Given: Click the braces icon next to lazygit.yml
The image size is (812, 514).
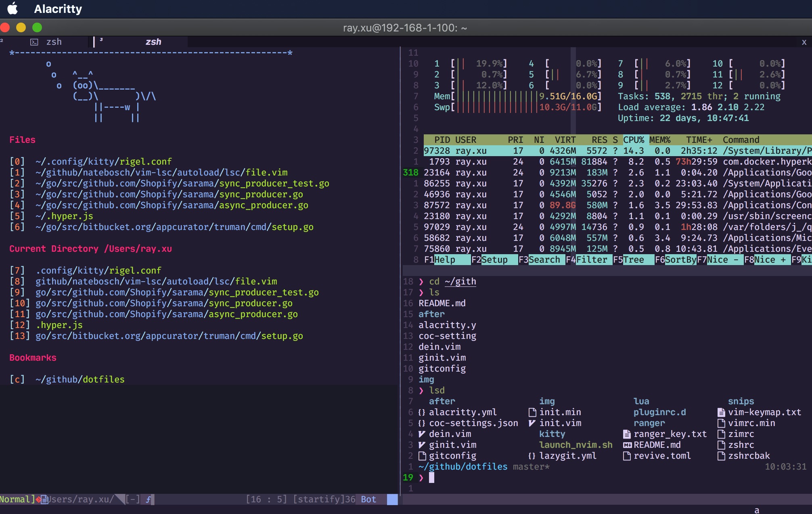Looking at the screenshot, I should pos(532,456).
